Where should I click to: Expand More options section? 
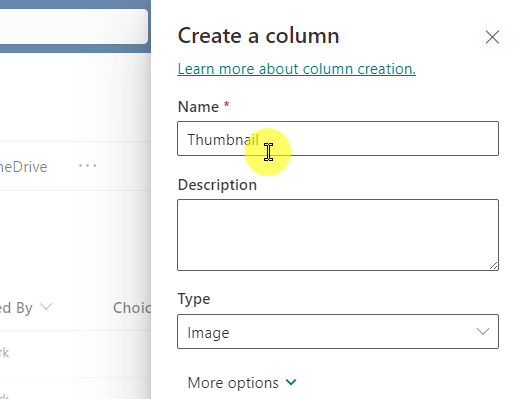242,383
